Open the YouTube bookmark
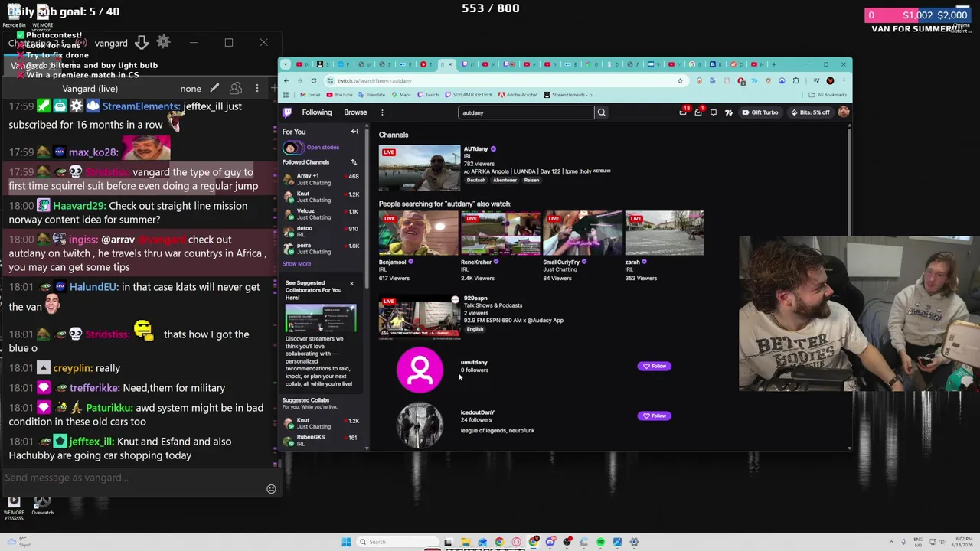Viewport: 980px width, 551px height. pos(339,95)
